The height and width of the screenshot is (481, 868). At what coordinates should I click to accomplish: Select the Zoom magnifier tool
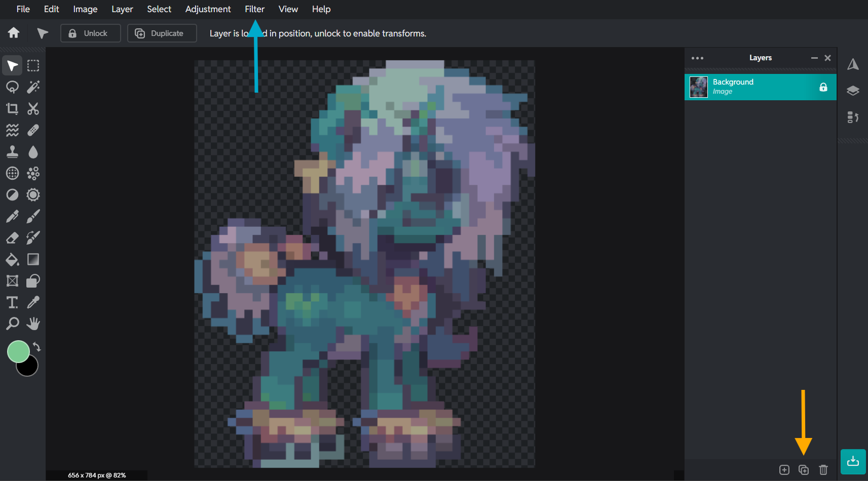coord(12,324)
